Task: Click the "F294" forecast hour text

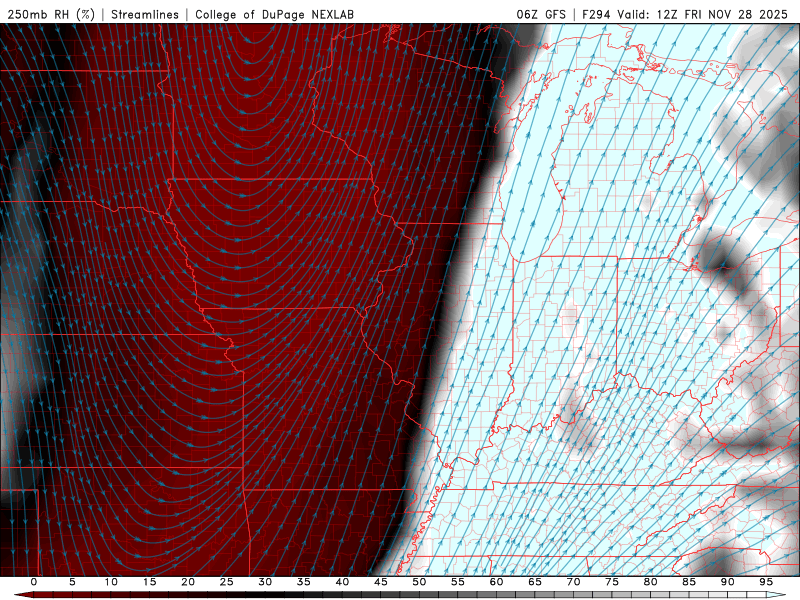Action: 596,14
